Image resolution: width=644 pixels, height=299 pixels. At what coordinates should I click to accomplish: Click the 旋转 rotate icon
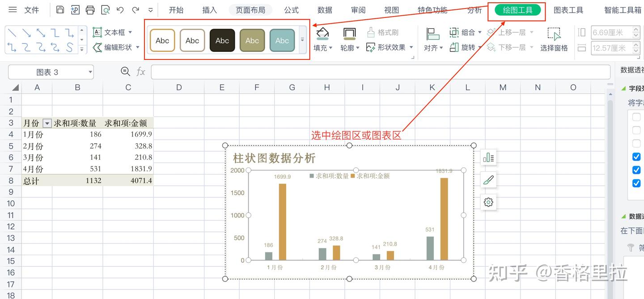454,47
